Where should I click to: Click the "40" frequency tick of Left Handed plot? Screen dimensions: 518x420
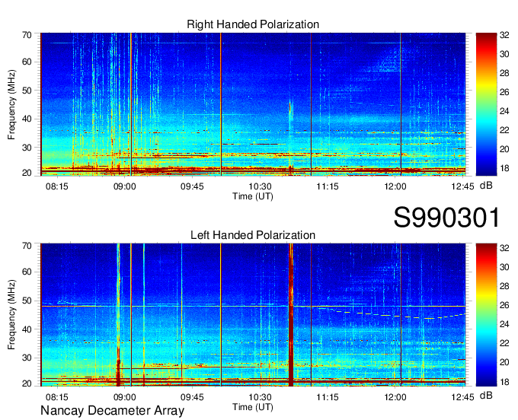(27, 329)
